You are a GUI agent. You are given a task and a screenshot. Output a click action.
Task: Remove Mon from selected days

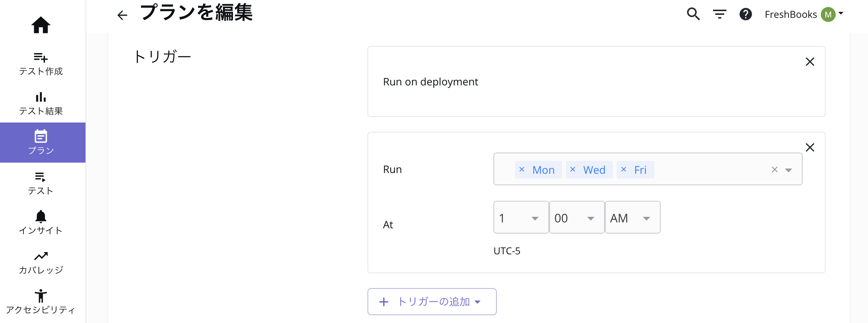click(x=522, y=169)
